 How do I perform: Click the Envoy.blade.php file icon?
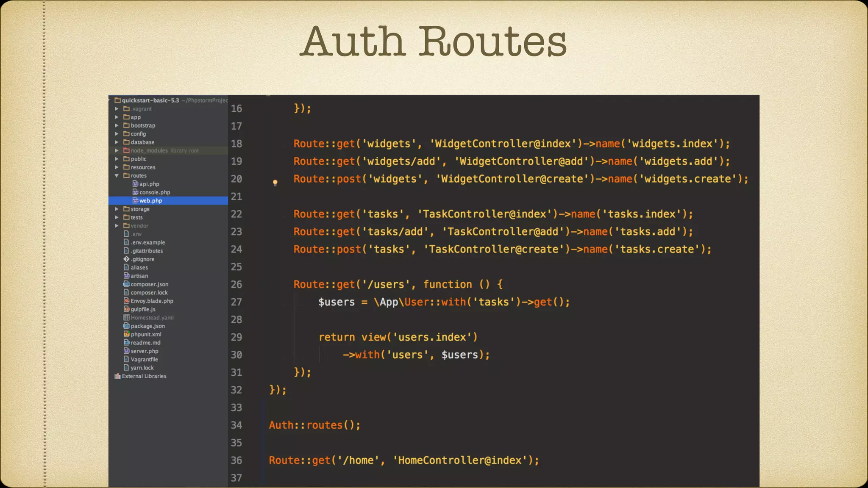126,301
